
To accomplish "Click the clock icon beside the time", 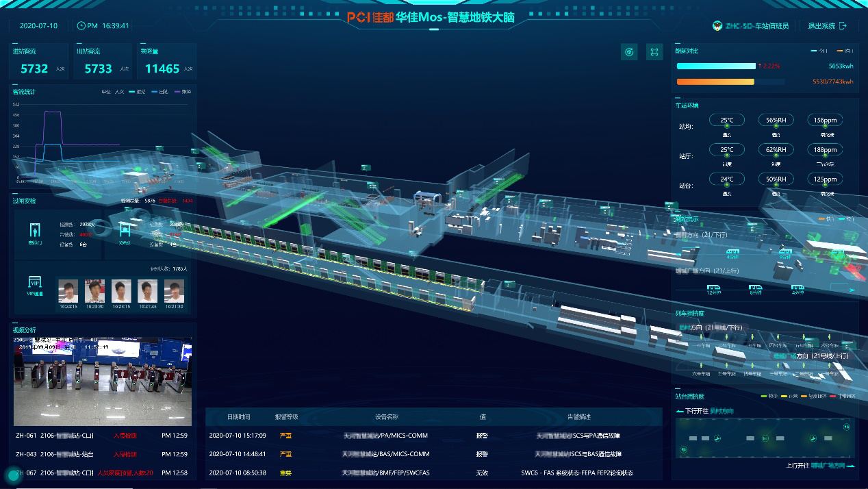I will tap(82, 25).
